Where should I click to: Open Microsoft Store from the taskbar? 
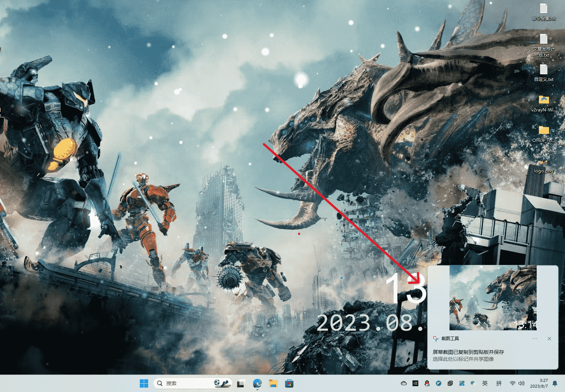pos(289,383)
